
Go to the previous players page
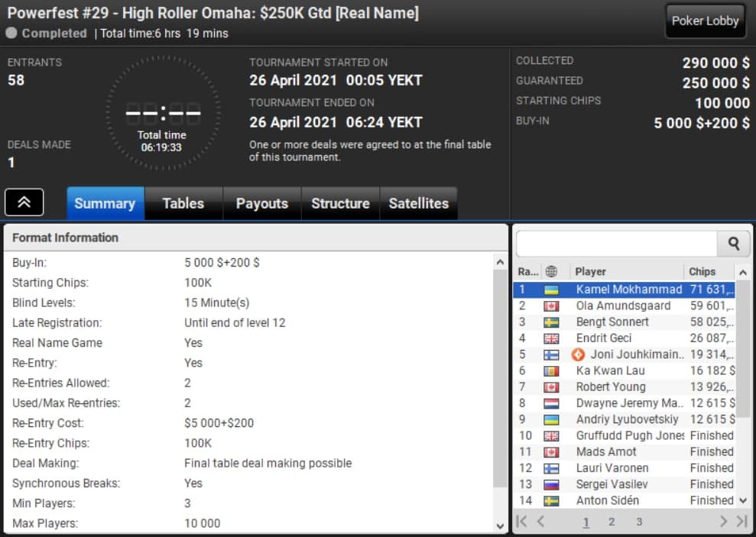tap(540, 522)
